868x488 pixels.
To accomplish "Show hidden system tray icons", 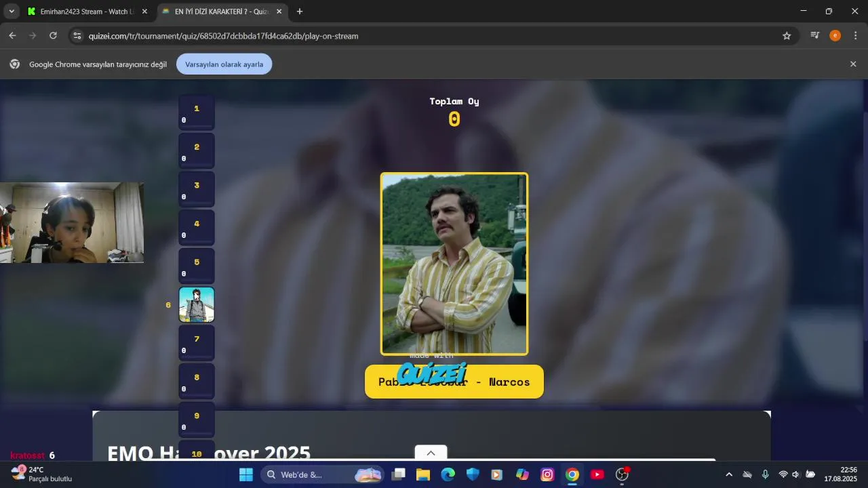I will click(x=729, y=474).
